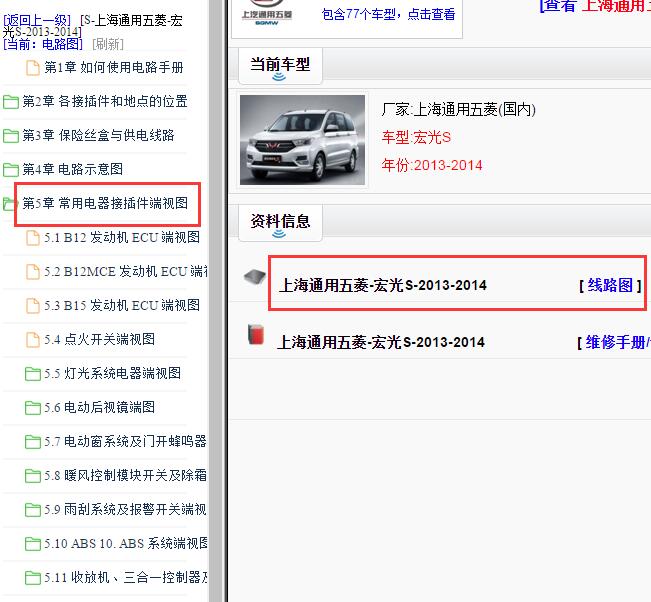
Task: Click folder icon beside 第3章 保险丝盒与供电线路
Action: 10,135
